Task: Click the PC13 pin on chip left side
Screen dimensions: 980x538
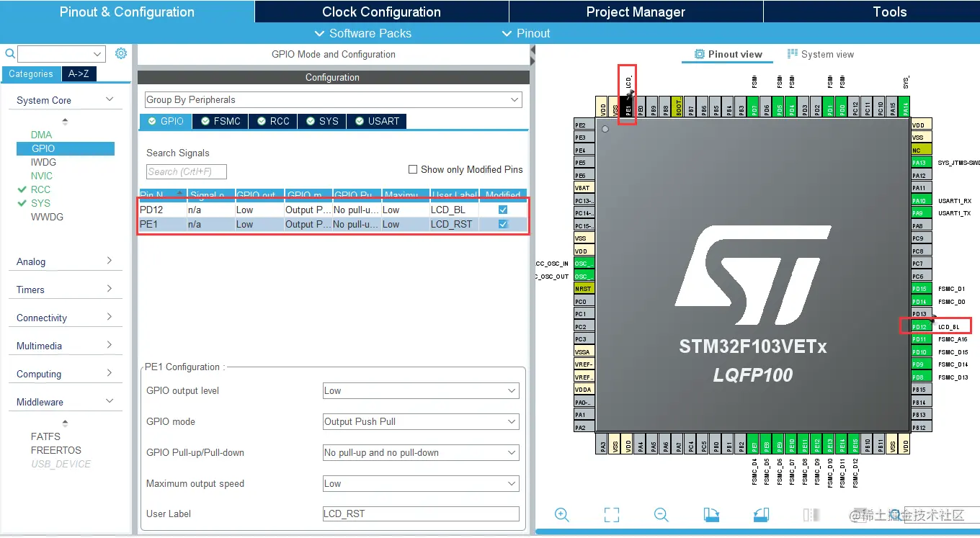Action: (584, 201)
